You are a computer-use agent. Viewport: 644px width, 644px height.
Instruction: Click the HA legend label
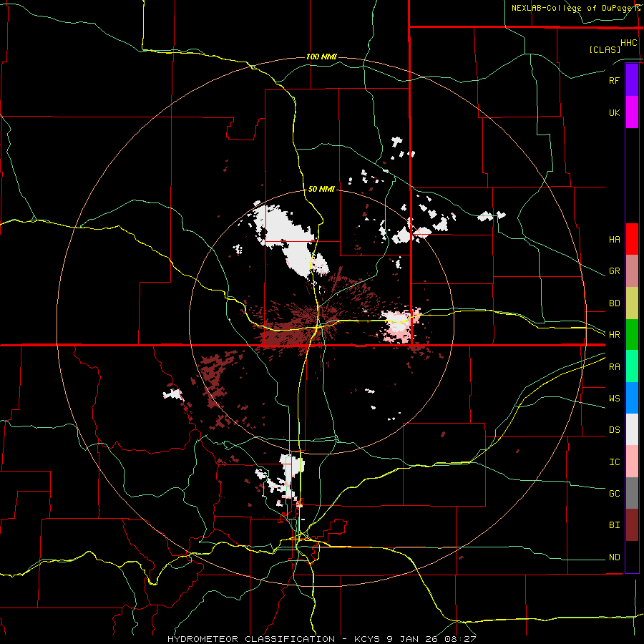[614, 239]
